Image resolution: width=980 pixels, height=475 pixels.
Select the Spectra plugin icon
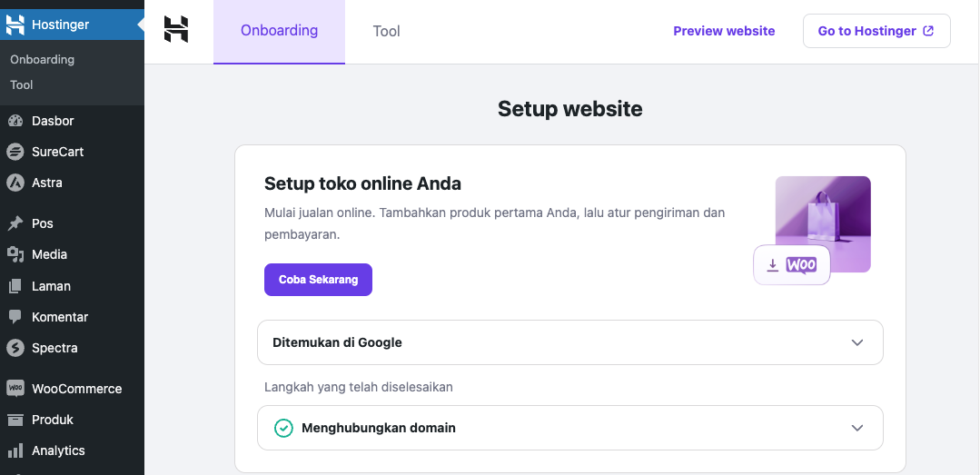point(15,348)
